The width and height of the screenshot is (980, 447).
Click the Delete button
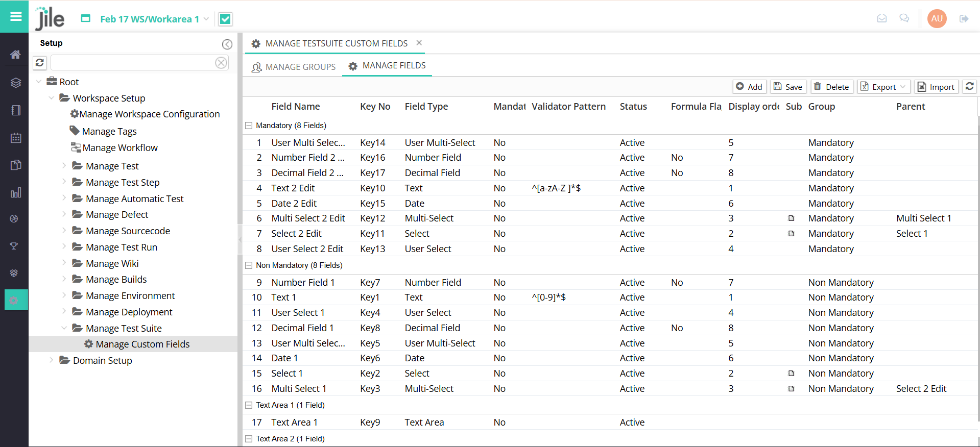[831, 87]
